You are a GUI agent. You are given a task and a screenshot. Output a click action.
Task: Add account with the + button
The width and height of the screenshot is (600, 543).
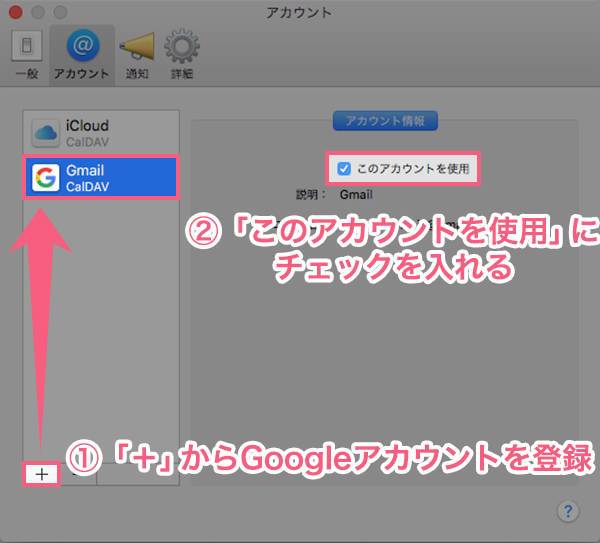pyautogui.click(x=41, y=475)
